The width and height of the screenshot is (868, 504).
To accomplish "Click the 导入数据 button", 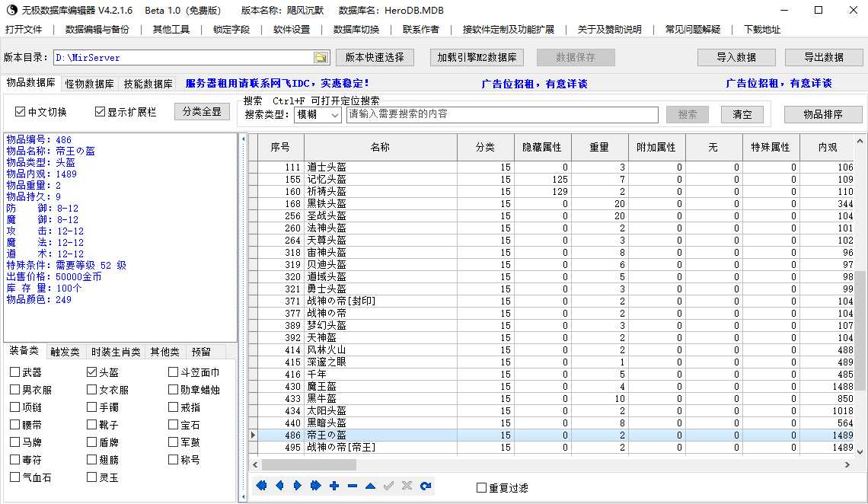I will [x=736, y=57].
